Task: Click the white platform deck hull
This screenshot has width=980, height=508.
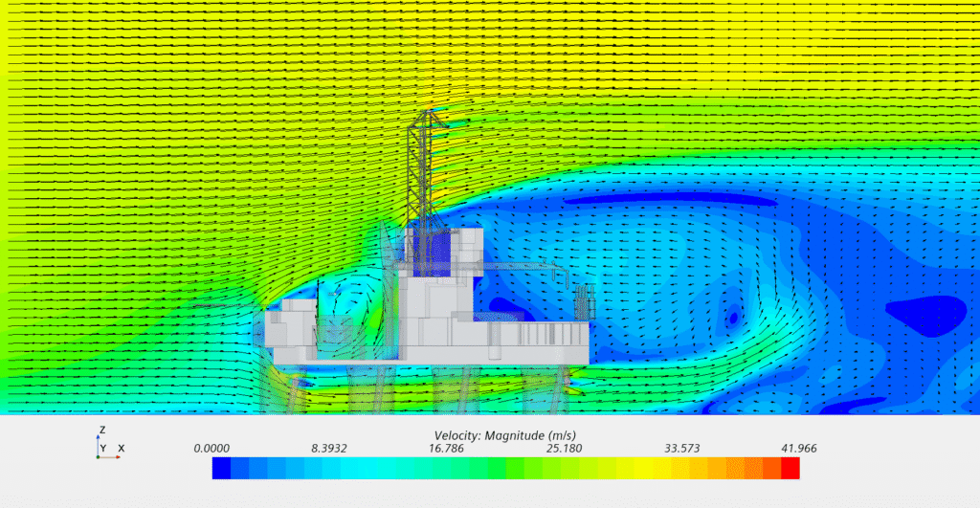Action: point(431,354)
